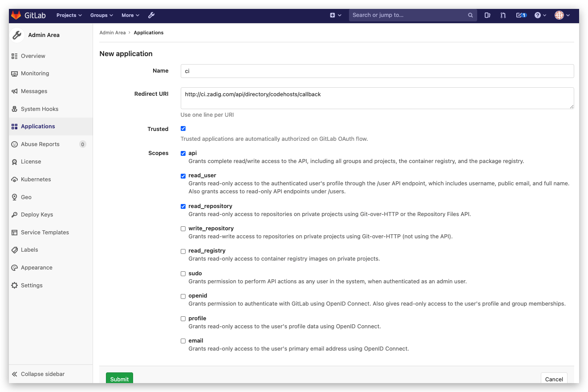The height and width of the screenshot is (392, 588).
Task: Uncheck the read_repository scope checkbox
Action: point(183,206)
